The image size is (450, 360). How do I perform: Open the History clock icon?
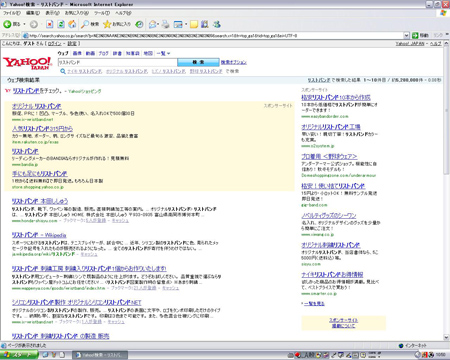pyautogui.click(x=140, y=24)
